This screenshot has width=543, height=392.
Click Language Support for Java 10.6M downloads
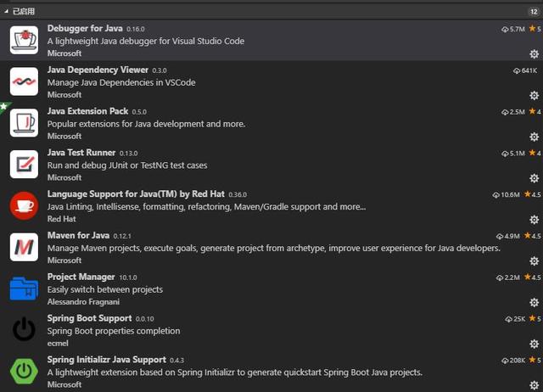point(506,194)
